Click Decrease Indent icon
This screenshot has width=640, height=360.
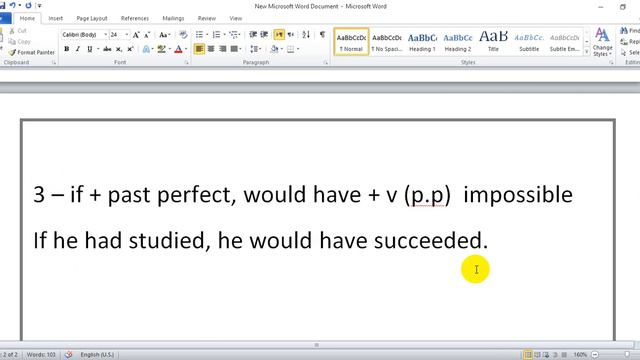tap(253, 35)
